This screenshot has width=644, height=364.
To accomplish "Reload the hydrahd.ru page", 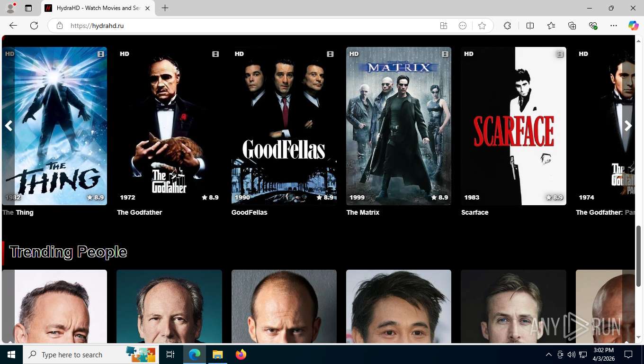I will point(34,26).
